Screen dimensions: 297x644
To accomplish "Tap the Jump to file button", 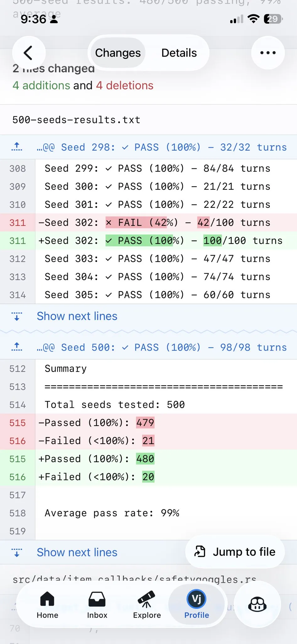I will click(235, 552).
